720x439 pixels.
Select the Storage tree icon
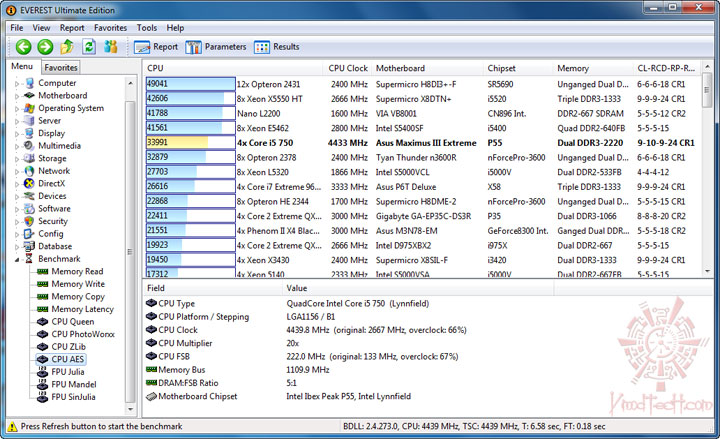pos(29,158)
